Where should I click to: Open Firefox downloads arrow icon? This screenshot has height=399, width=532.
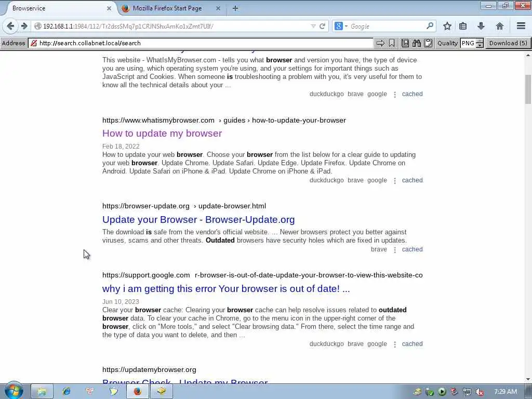[481, 26]
